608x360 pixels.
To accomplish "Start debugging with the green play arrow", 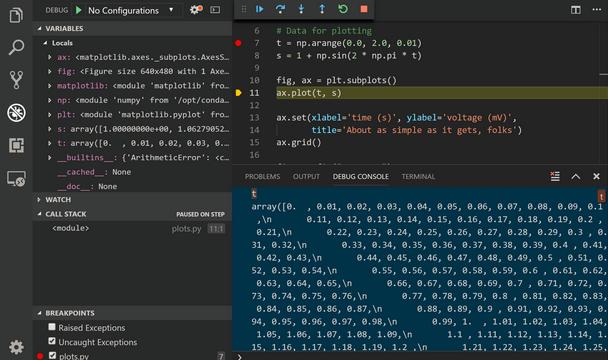I will [79, 10].
